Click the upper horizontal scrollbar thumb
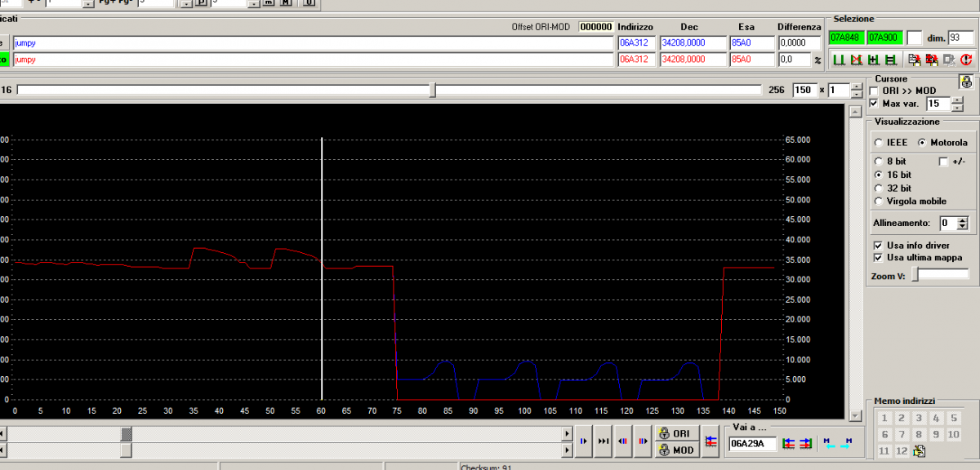 tap(126, 433)
